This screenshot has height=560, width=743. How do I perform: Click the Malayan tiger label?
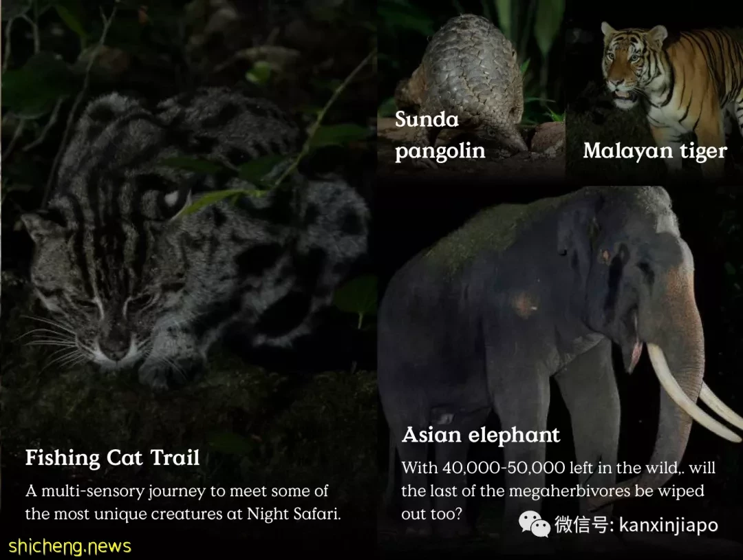(x=654, y=151)
